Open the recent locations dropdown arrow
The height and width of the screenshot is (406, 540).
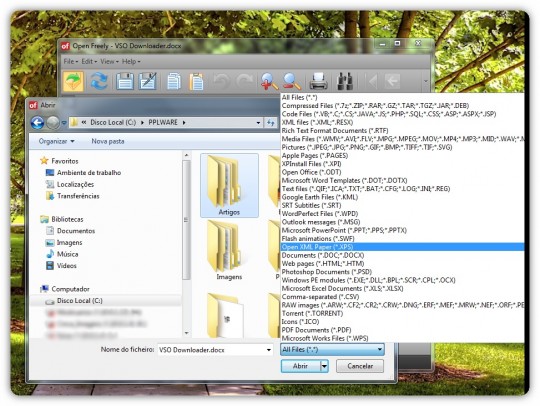click(64, 123)
